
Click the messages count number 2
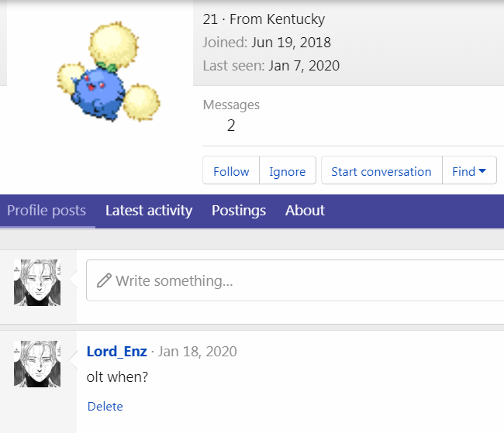[231, 125]
